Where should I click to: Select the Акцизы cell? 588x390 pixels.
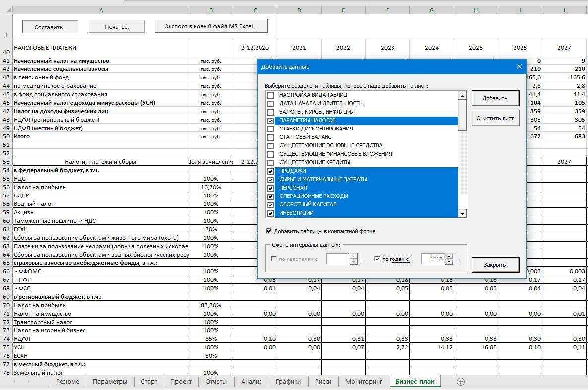[x=101, y=212]
